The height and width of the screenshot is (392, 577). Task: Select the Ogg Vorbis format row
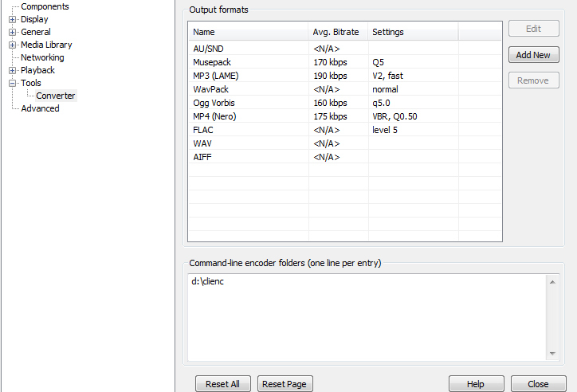pos(345,103)
